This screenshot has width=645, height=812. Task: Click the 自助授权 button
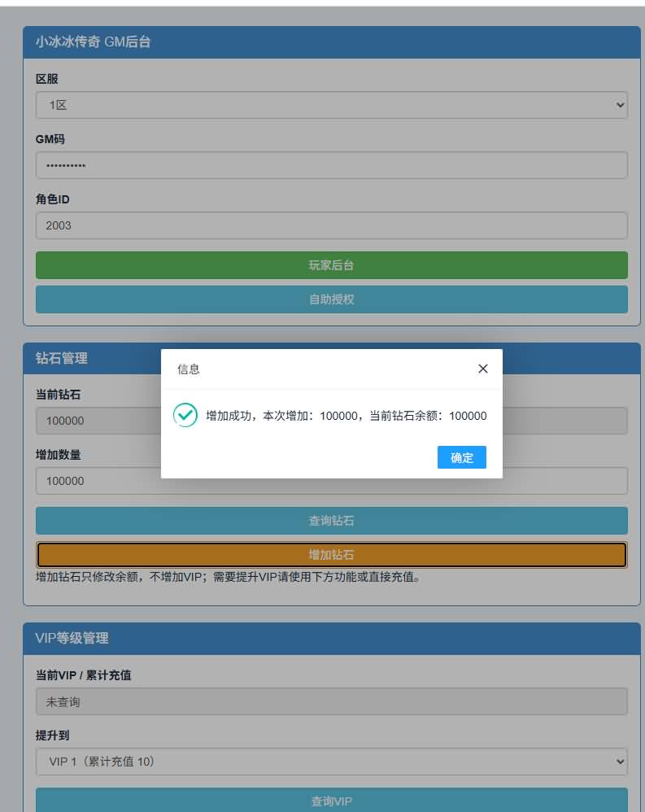332,299
